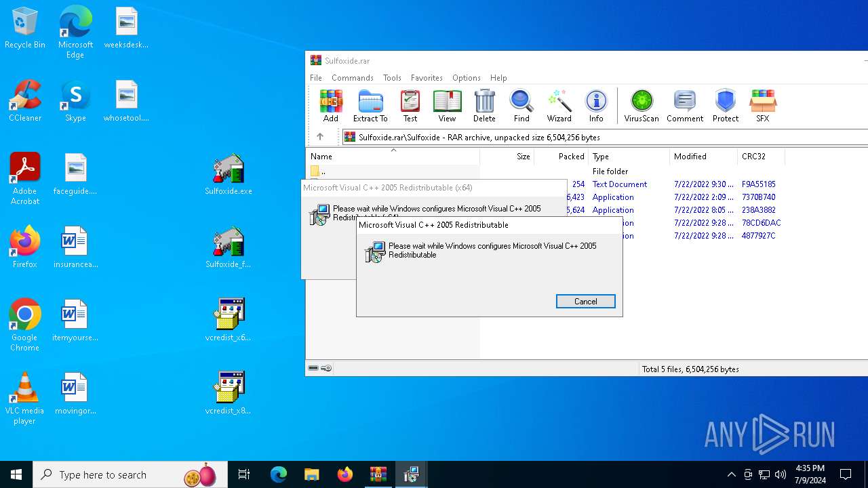868x488 pixels.
Task: Click the Find magnifier icon
Action: pos(521,106)
